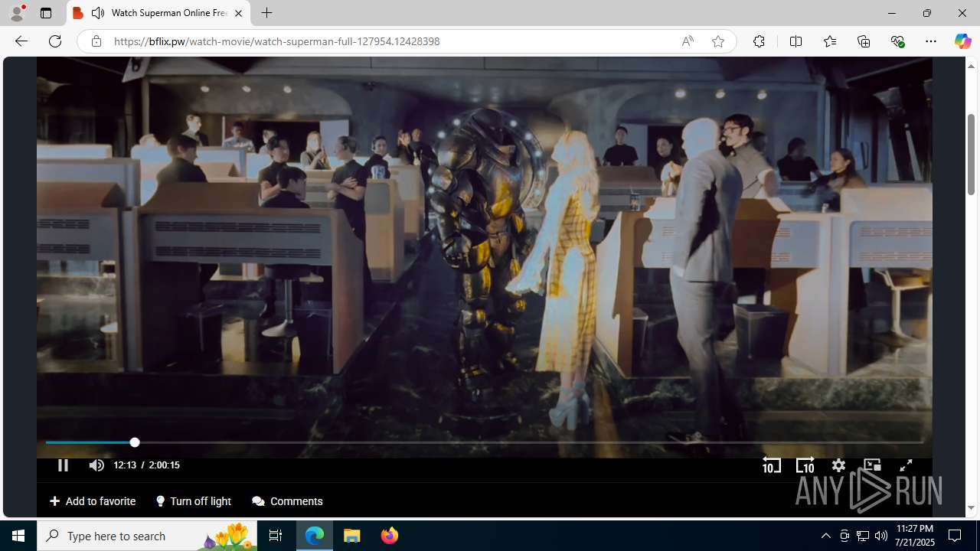Open the video player settings gear

point(838,465)
